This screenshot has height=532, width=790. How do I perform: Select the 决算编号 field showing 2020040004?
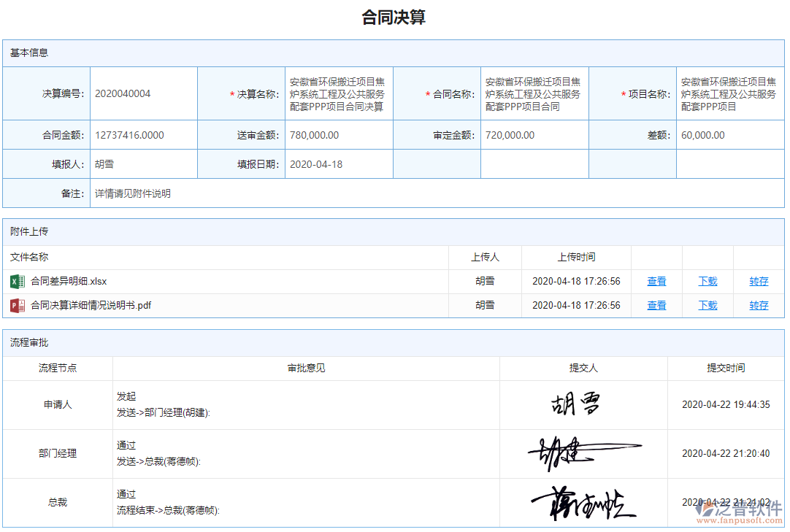(x=142, y=93)
